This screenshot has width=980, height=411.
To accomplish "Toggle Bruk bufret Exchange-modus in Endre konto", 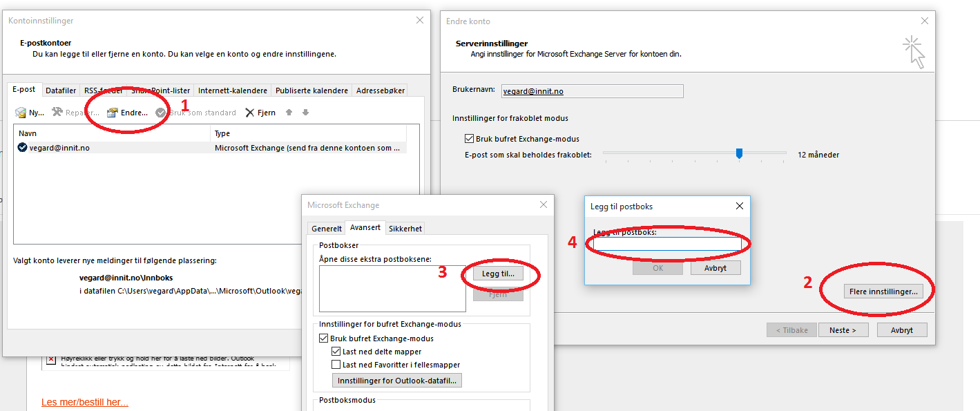I will click(x=470, y=139).
